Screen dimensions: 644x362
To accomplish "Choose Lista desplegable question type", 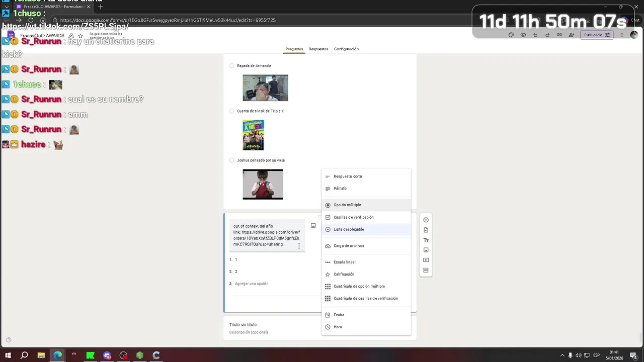I will point(366,229).
